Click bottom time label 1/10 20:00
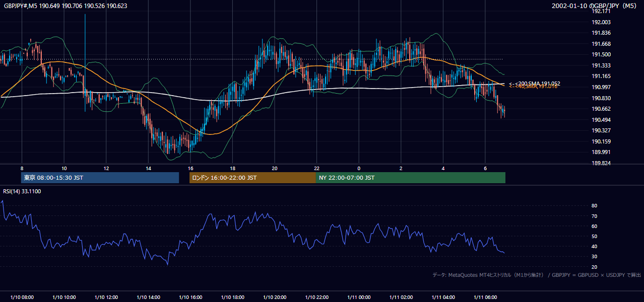Screen dimensions: 644x302 275,297
